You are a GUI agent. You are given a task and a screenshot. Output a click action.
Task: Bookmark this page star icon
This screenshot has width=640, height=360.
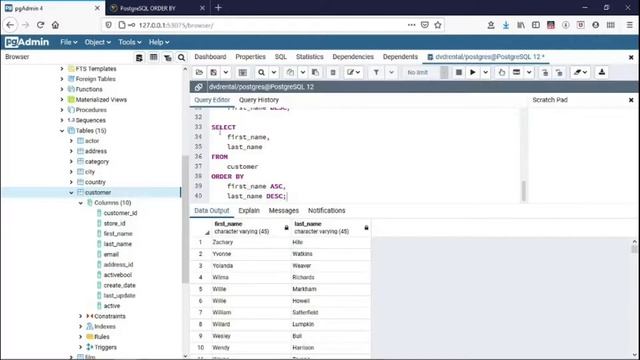pos(438,25)
